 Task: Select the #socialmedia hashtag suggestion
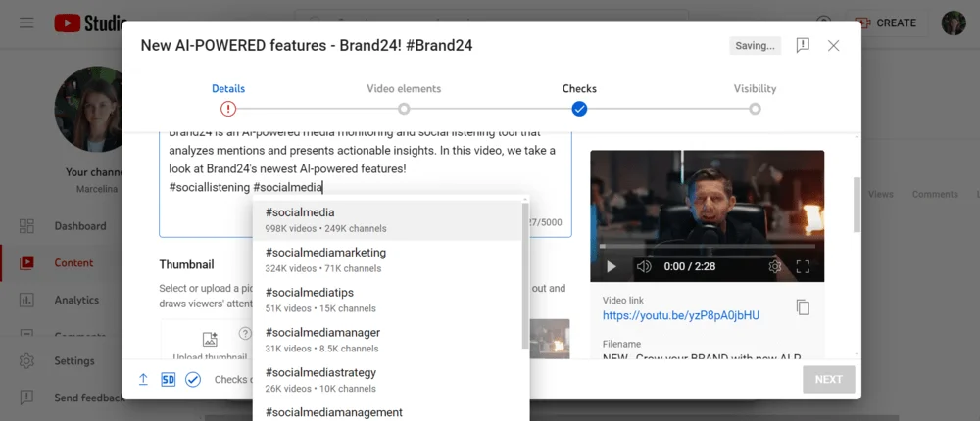[x=387, y=220]
